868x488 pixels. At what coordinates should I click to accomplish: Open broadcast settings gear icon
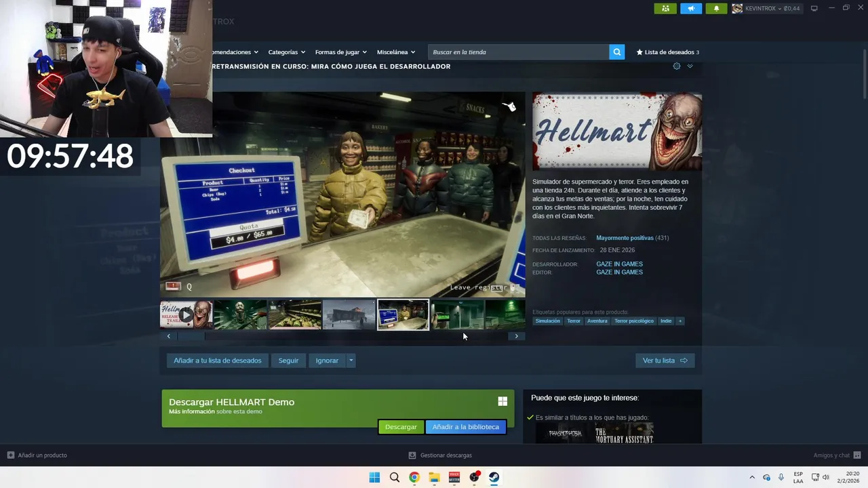click(x=676, y=66)
